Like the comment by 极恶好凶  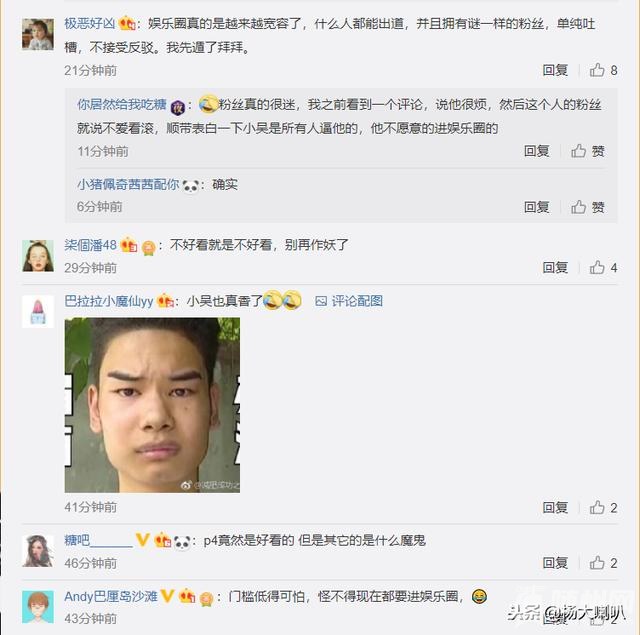(603, 70)
